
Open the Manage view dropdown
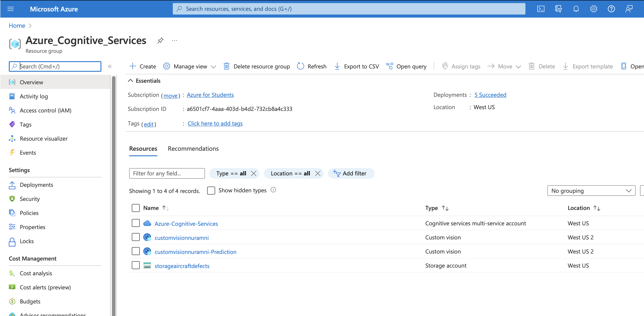pyautogui.click(x=189, y=66)
